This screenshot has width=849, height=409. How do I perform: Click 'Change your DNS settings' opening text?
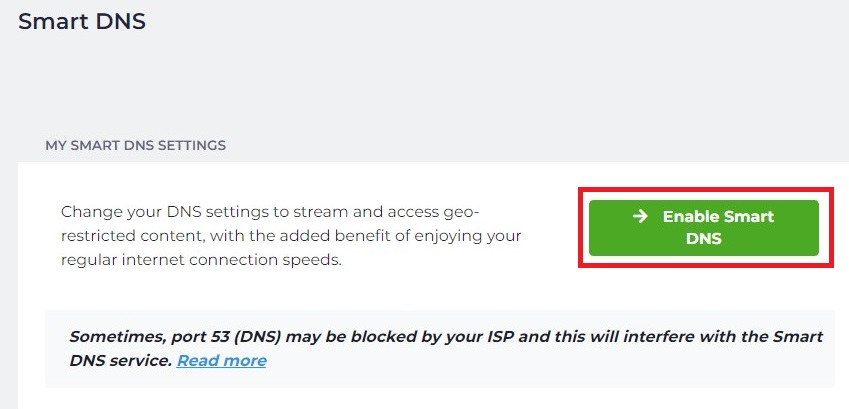point(165,212)
